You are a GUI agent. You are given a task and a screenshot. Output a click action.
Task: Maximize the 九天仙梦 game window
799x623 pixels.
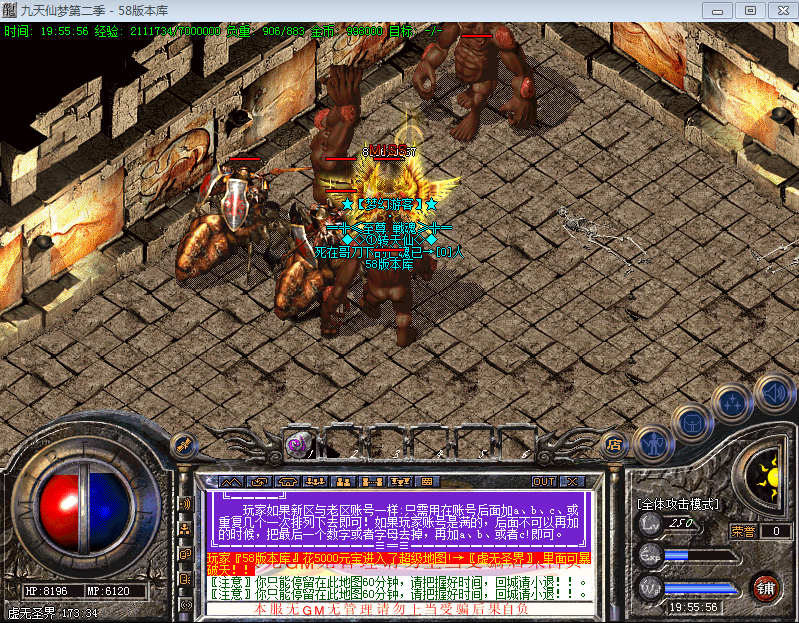click(x=750, y=10)
